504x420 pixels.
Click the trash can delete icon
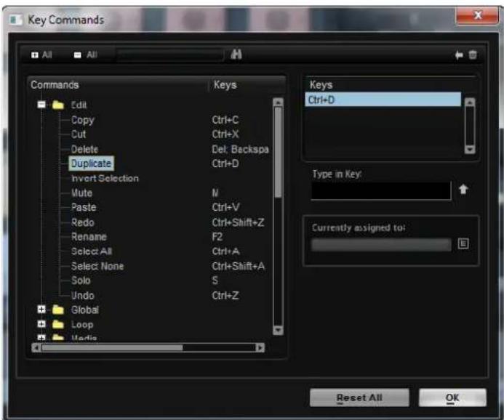(x=473, y=54)
